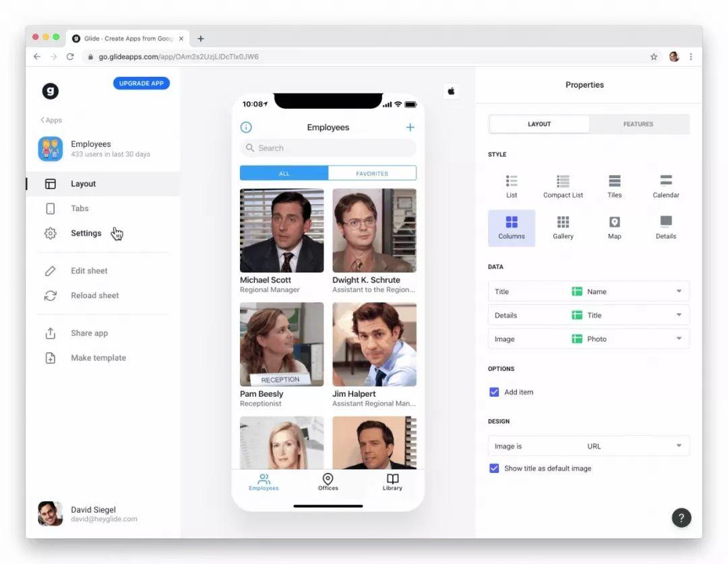Select the Columns layout style
Image resolution: width=728 pixels, height=564 pixels.
(x=511, y=227)
